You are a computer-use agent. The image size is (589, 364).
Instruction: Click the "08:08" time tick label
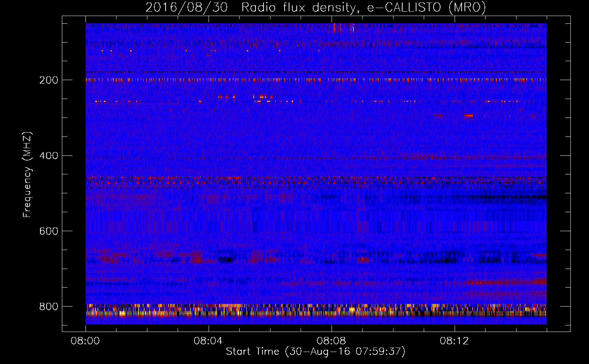coord(331,341)
